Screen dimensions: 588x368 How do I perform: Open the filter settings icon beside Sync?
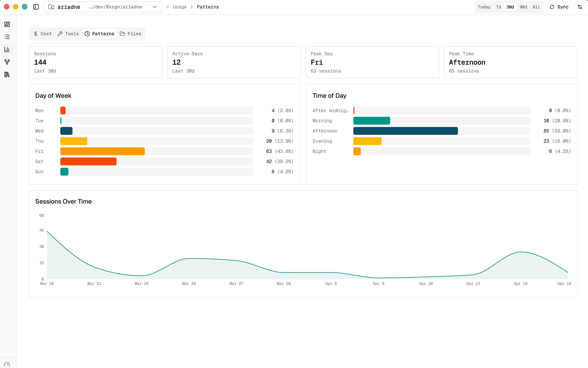pyautogui.click(x=580, y=7)
